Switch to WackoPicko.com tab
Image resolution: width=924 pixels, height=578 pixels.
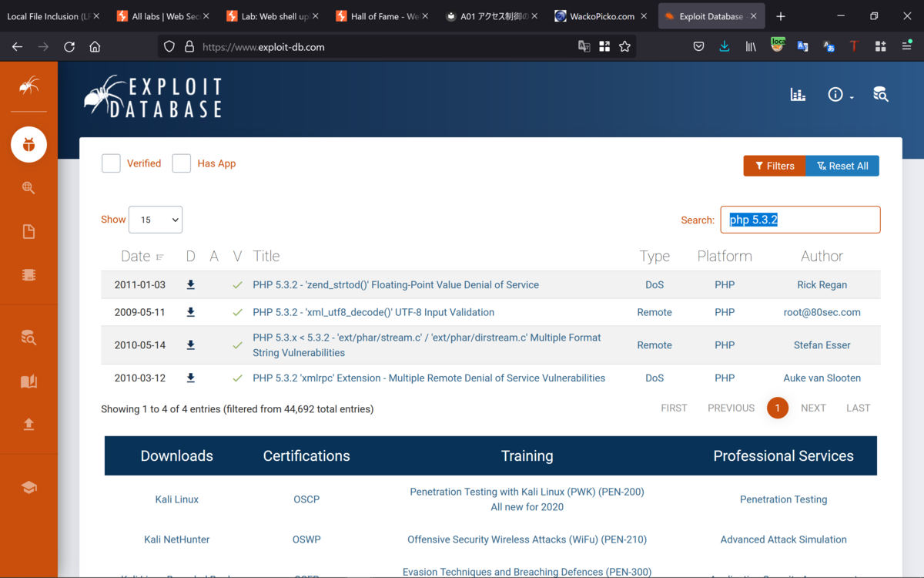601,16
